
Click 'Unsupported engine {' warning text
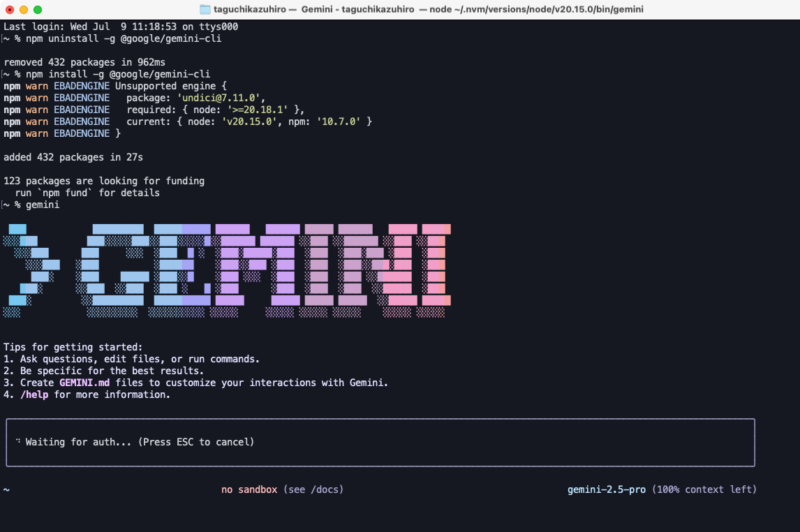[x=171, y=86]
